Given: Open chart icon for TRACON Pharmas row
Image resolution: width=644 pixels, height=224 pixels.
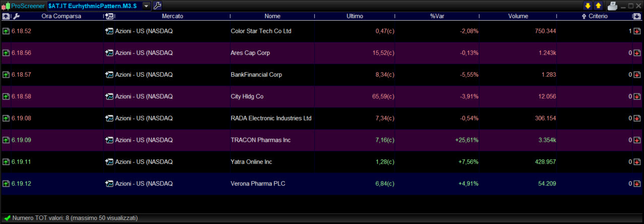Looking at the screenshot, I should 108,140.
